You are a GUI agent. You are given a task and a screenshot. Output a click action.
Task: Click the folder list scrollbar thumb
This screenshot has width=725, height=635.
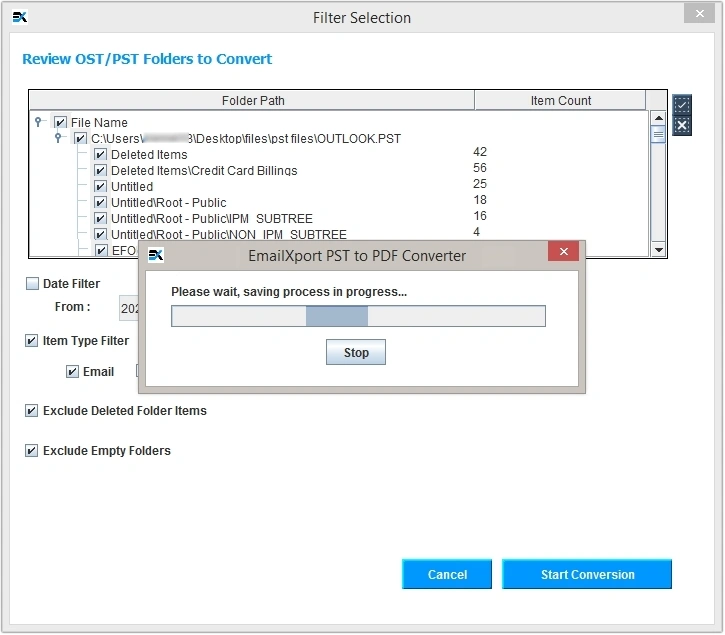pyautogui.click(x=658, y=135)
